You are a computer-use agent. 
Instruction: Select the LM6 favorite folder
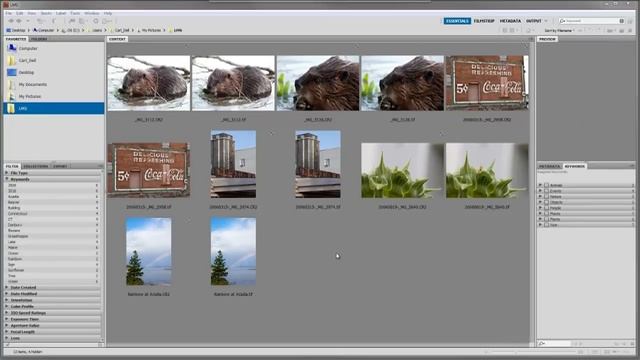tap(54, 108)
